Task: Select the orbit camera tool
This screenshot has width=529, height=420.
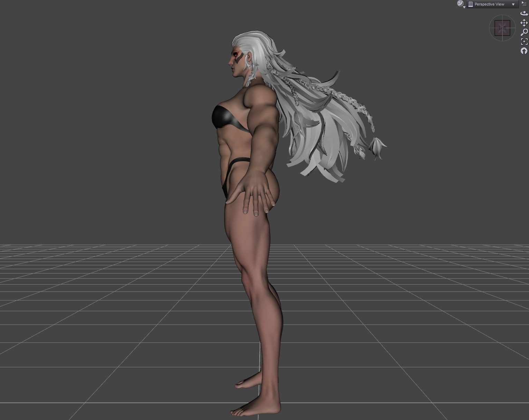Action: [x=524, y=13]
